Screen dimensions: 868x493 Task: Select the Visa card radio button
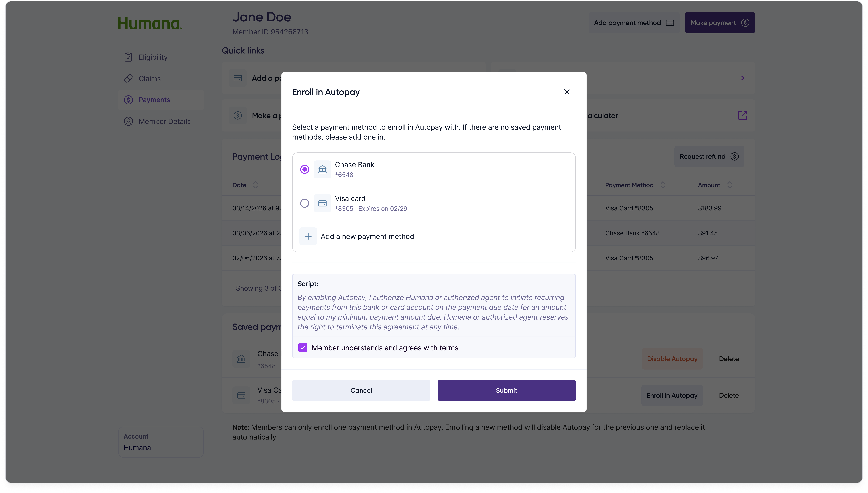[304, 203]
